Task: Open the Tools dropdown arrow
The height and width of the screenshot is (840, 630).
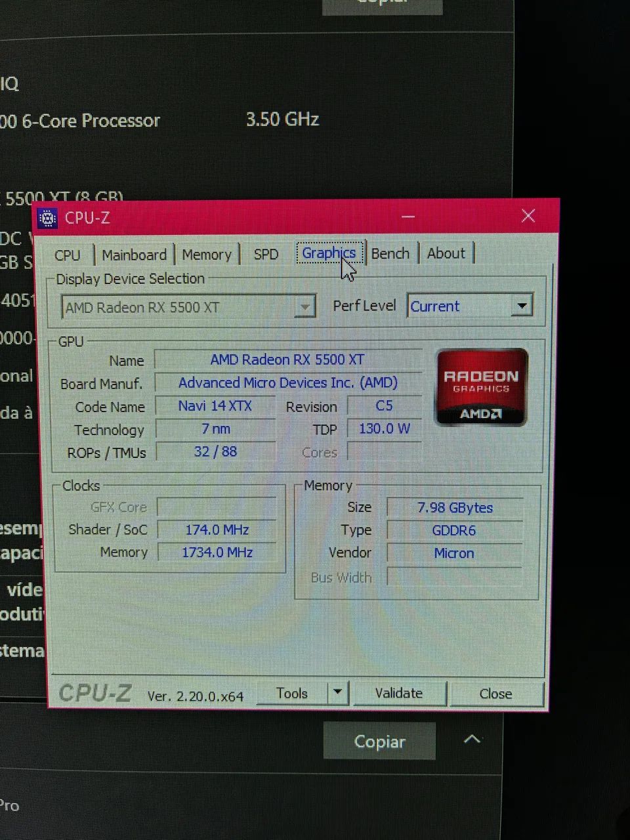Action: pos(337,692)
